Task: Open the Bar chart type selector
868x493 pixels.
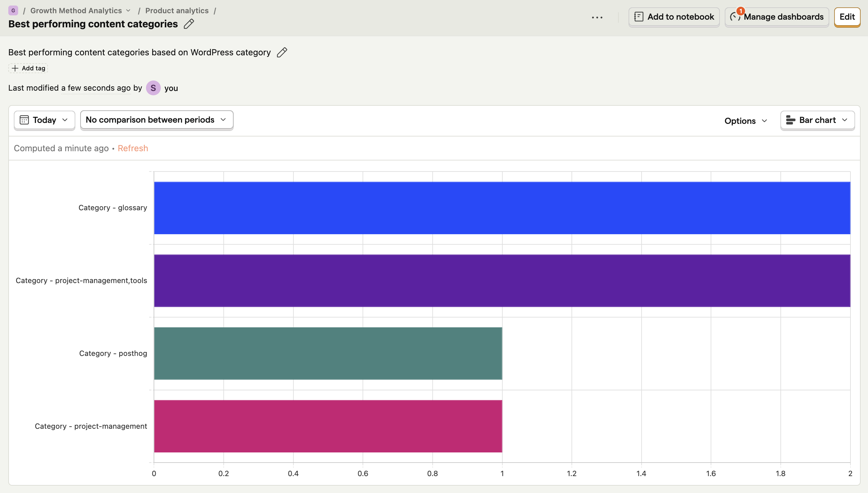Action: pos(817,120)
